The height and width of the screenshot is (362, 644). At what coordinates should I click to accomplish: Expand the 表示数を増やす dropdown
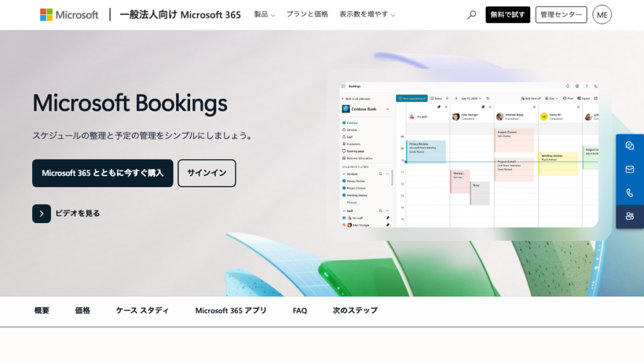tap(367, 14)
